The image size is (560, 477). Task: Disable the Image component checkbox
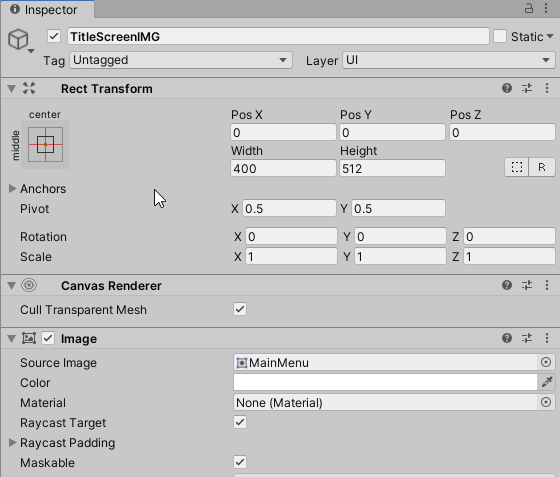click(48, 338)
